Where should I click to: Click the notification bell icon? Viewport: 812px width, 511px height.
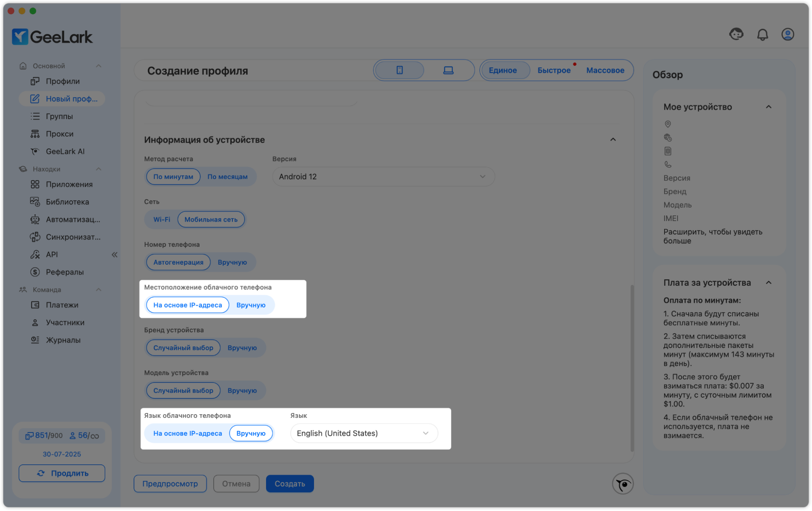pyautogui.click(x=762, y=35)
